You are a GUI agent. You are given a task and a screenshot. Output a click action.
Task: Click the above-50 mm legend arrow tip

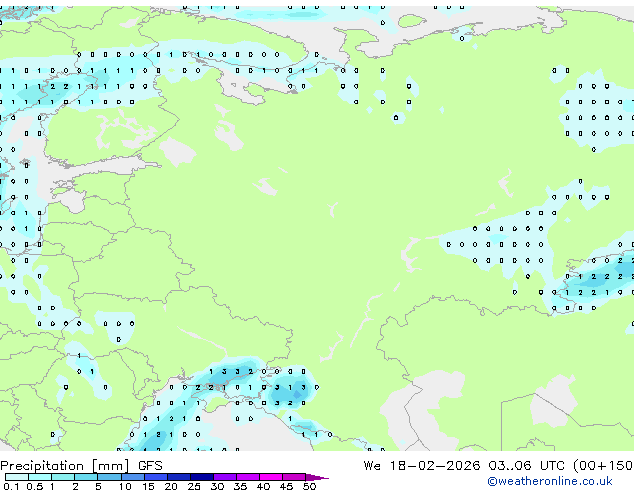(317, 478)
